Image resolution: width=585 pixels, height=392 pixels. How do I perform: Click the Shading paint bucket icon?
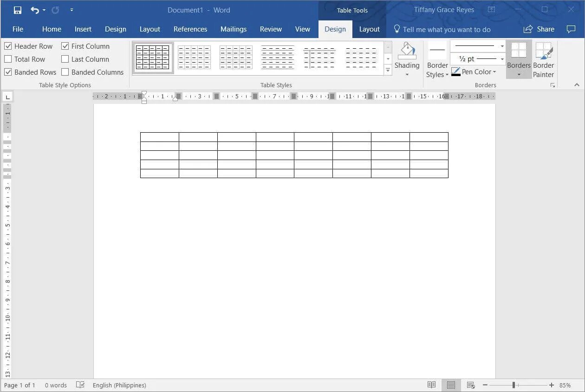tap(407, 51)
